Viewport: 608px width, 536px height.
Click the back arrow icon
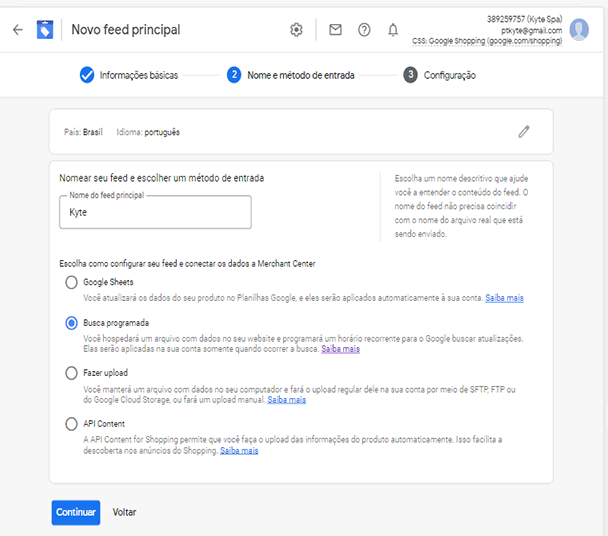[18, 30]
